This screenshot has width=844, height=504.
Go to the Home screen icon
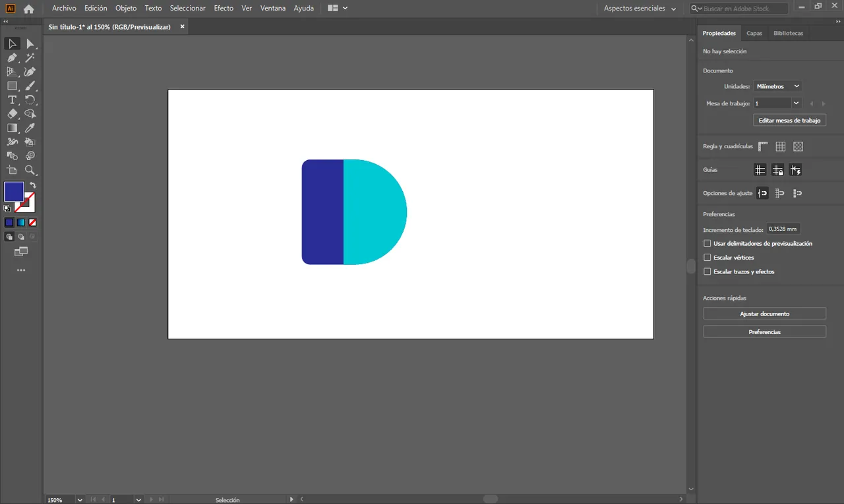click(28, 9)
